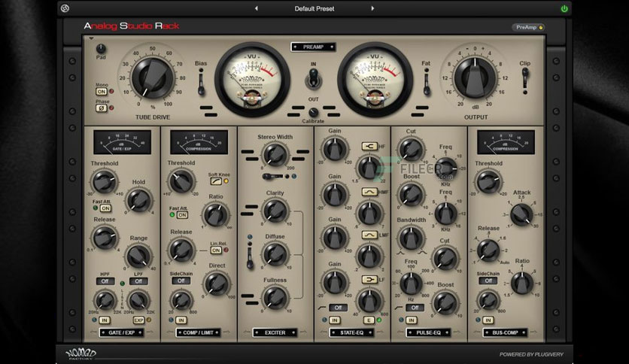
Task: Click the Exciter Fullness knob
Action: tap(275, 298)
